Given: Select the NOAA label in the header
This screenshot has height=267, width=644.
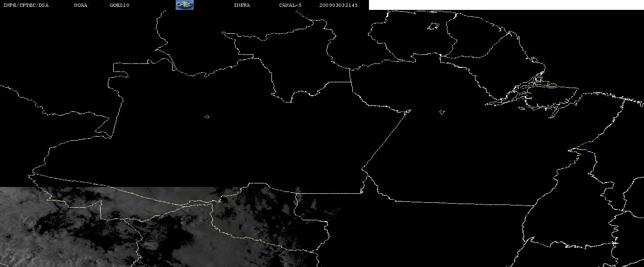Looking at the screenshot, I should pyautogui.click(x=80, y=5).
